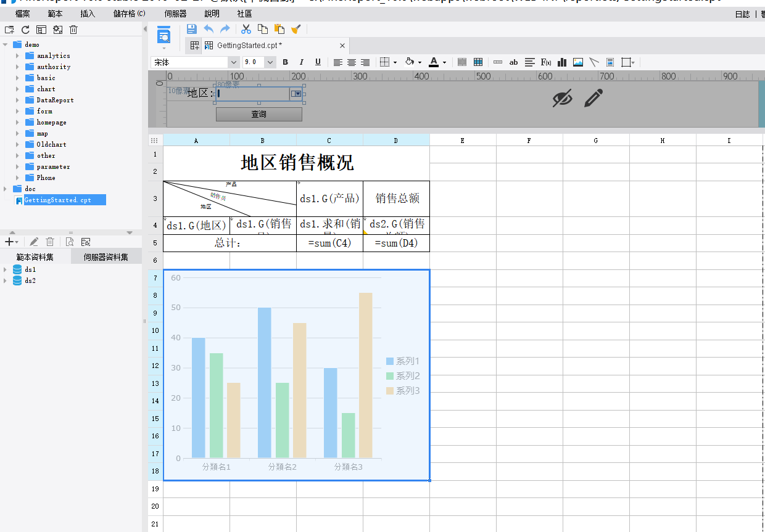
Task: Insert slope line icon
Action: pyautogui.click(x=594, y=62)
